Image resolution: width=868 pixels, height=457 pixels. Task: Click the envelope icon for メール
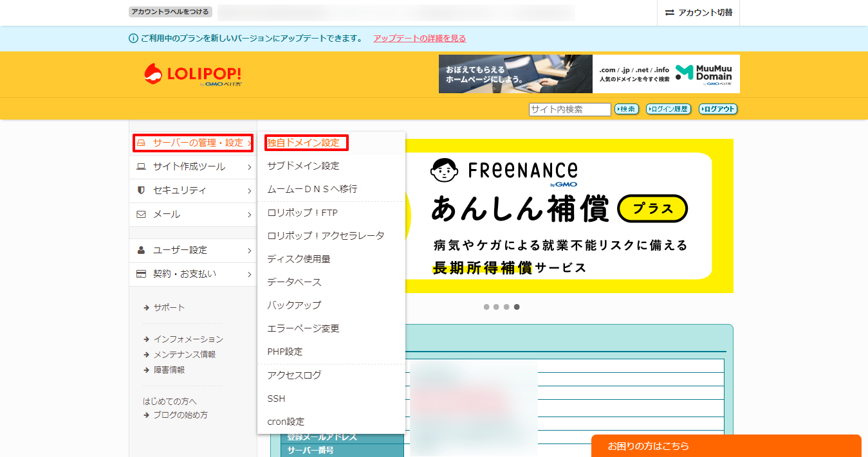141,215
